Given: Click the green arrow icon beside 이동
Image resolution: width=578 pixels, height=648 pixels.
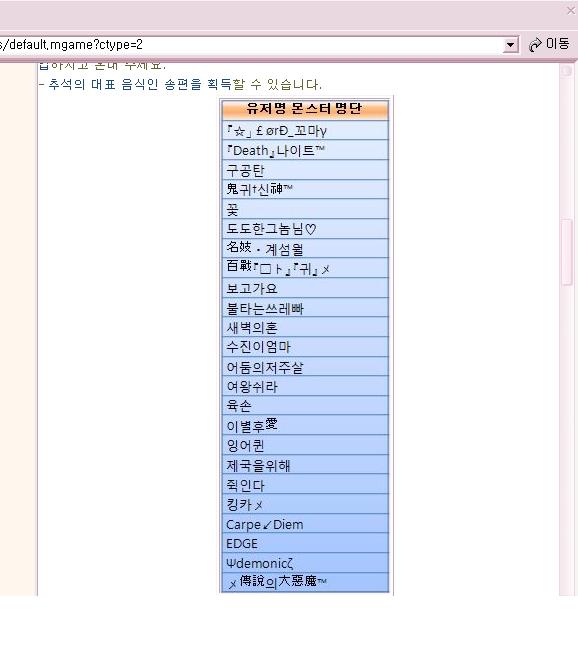Looking at the screenshot, I should [535, 45].
